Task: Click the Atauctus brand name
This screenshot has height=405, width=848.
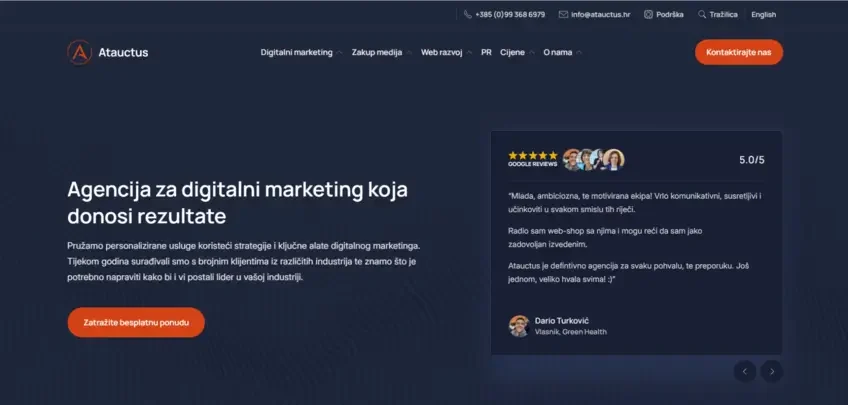Action: 123,52
